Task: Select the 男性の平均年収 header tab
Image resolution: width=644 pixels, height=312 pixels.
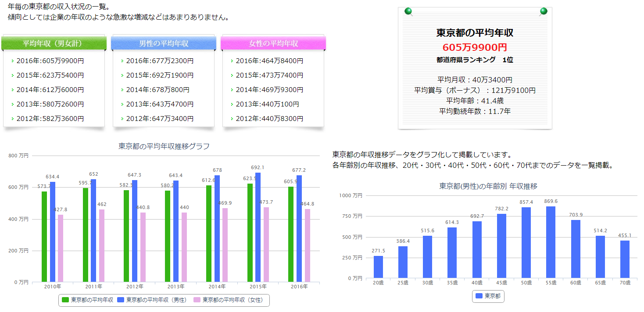Action: (x=164, y=43)
